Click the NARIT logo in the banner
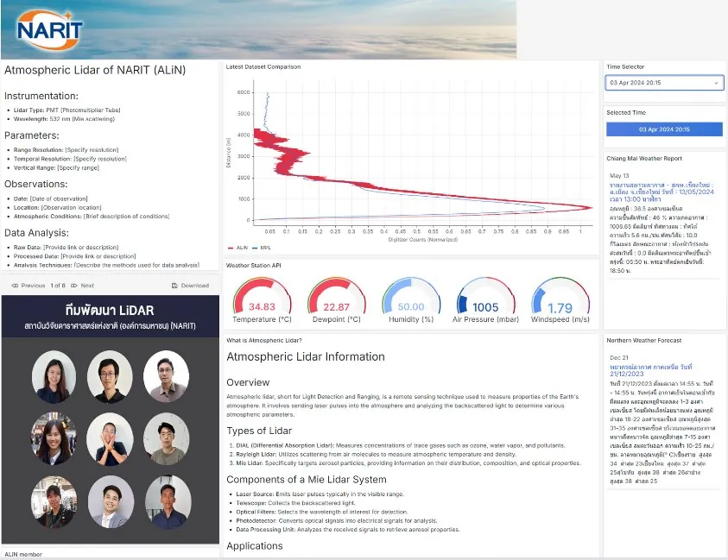The image size is (728, 560). coord(49,30)
